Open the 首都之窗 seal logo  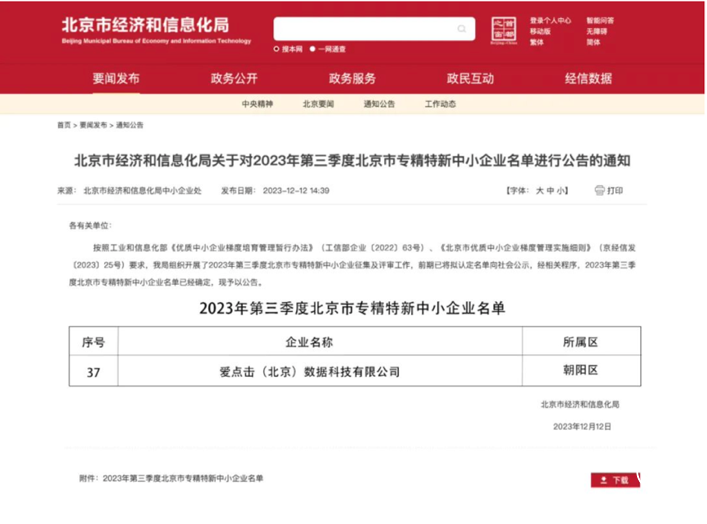coord(504,31)
